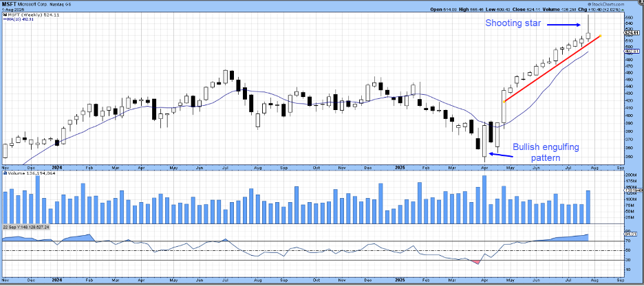Click the blue arrow beside Shooting star
The image size is (644, 286).
click(565, 25)
